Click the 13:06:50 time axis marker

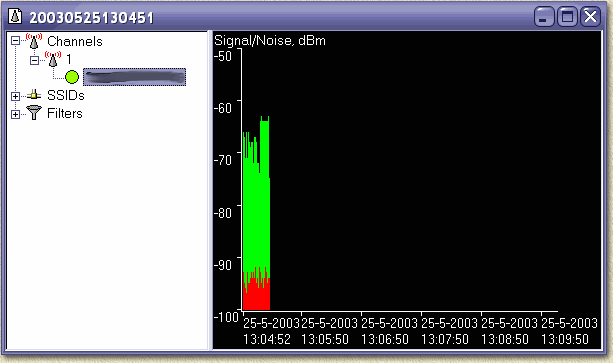coord(385,331)
